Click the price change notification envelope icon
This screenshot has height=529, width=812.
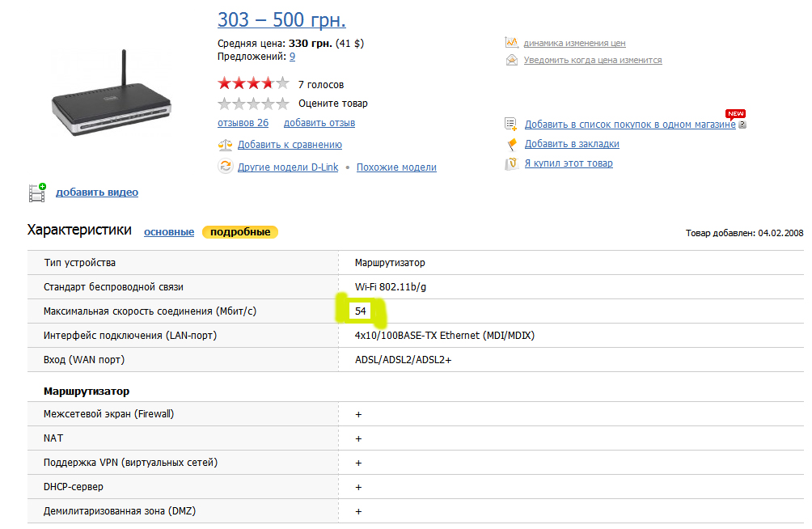click(511, 60)
